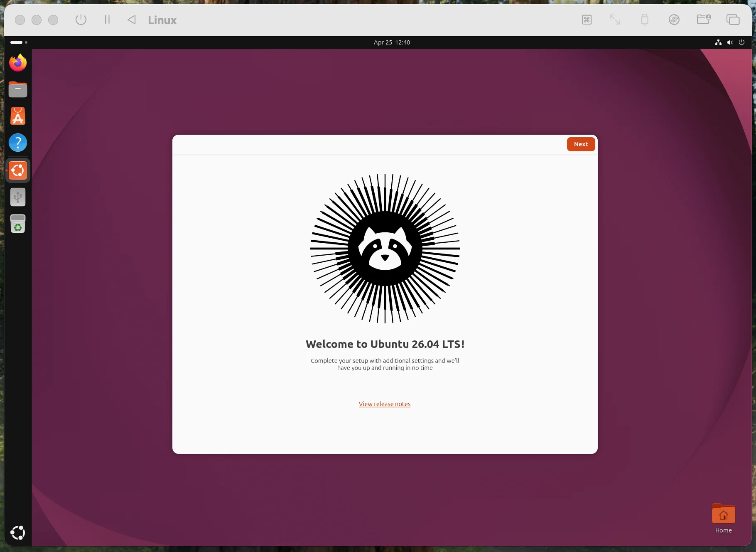Open the Help question-mark icon

pyautogui.click(x=18, y=143)
